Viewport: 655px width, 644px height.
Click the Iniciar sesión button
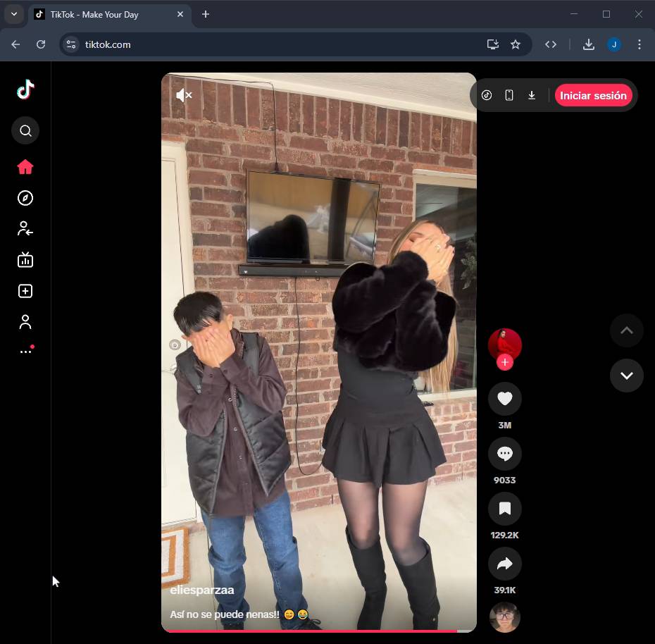pyautogui.click(x=593, y=96)
